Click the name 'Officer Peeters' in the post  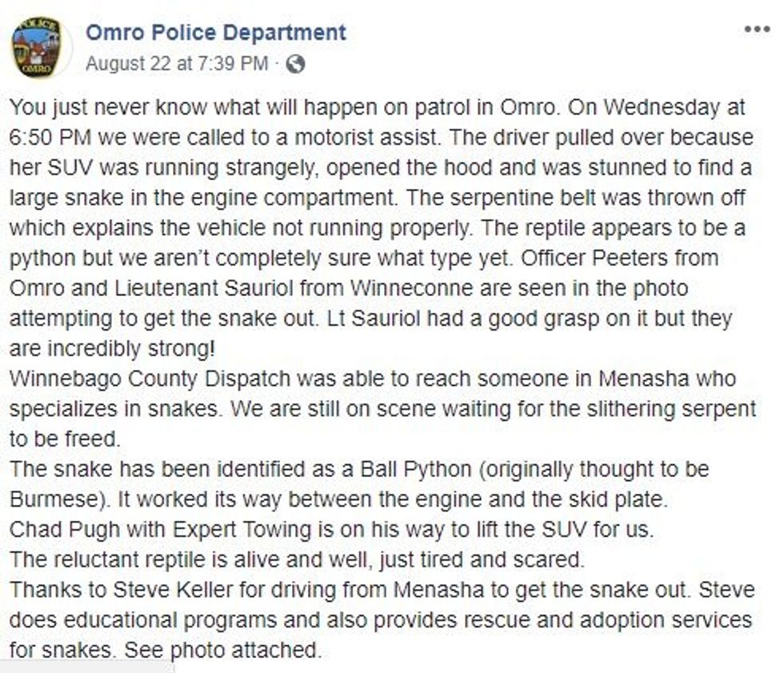pyautogui.click(x=570, y=258)
